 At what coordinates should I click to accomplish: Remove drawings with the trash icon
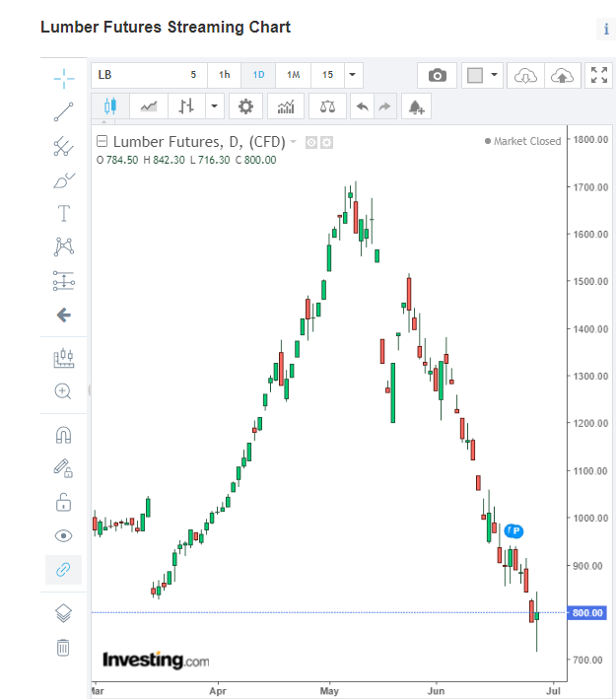tap(63, 648)
